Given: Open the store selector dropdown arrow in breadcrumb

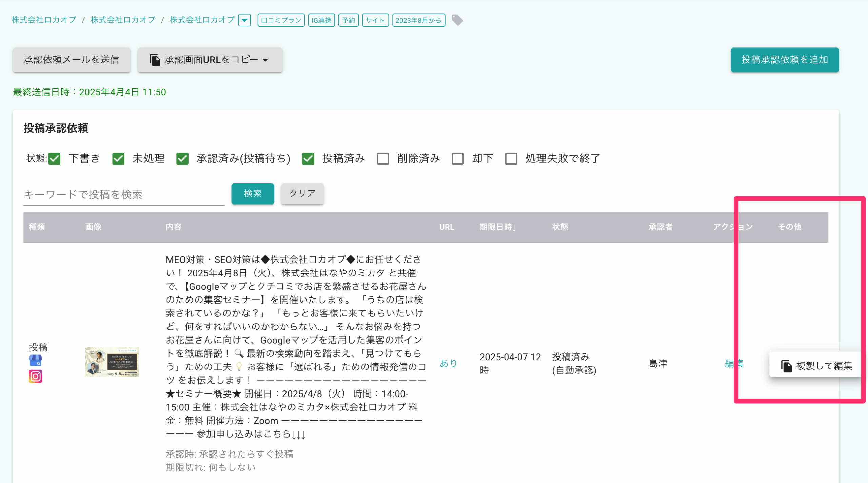Looking at the screenshot, I should coord(244,20).
